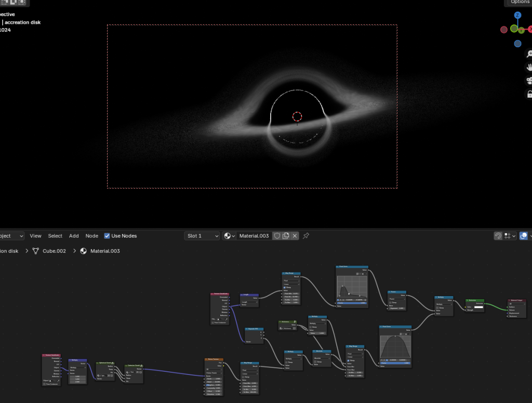
Task: Toggle node editor overlays icon
Action: pyautogui.click(x=524, y=236)
